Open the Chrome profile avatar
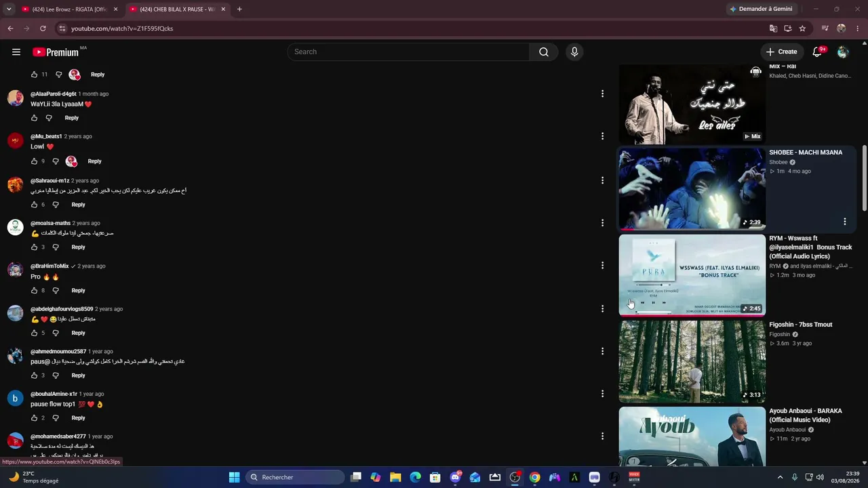868x488 pixels. [x=842, y=28]
